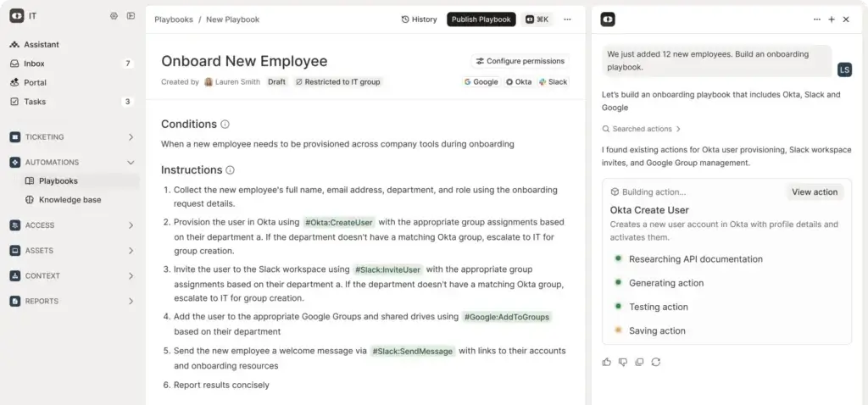Collapse the Automations section chevron
Viewport: 868px width, 405px height.
click(x=131, y=163)
